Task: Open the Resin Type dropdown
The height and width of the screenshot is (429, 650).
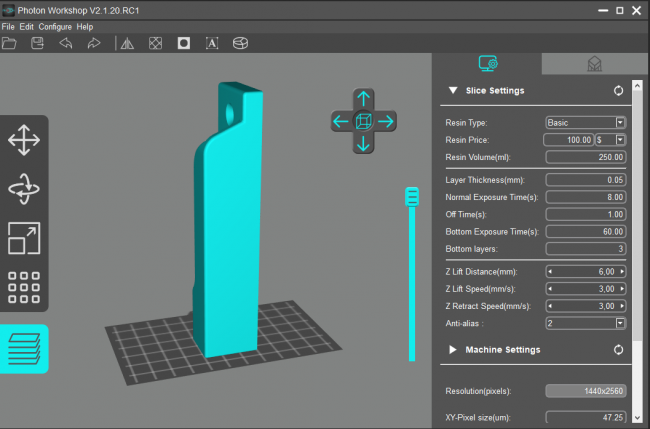Action: (620, 122)
